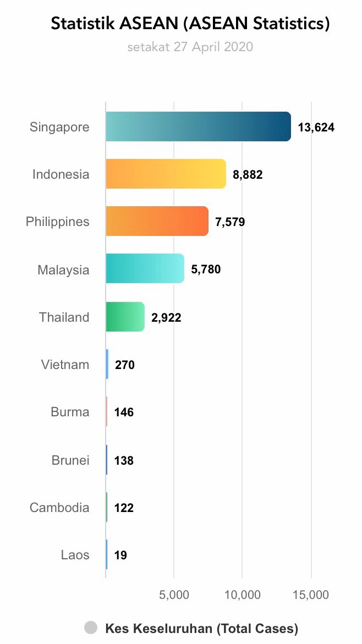Click the Philippines orange bar
The height and width of the screenshot is (644, 362).
[x=157, y=221]
